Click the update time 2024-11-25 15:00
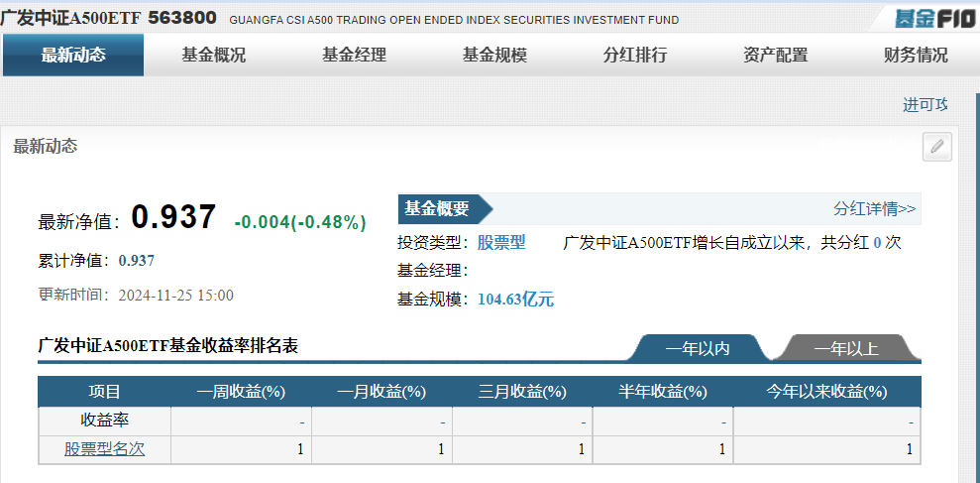 coord(175,296)
